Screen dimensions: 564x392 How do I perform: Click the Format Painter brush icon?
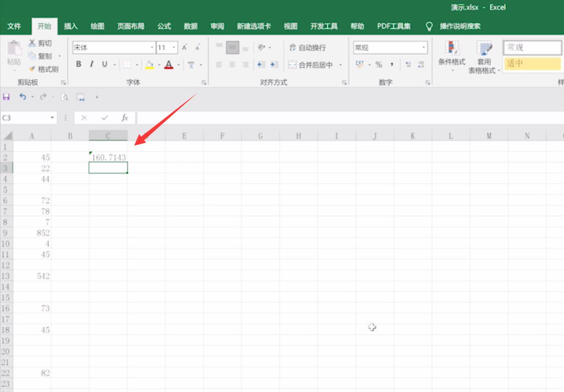click(x=32, y=69)
